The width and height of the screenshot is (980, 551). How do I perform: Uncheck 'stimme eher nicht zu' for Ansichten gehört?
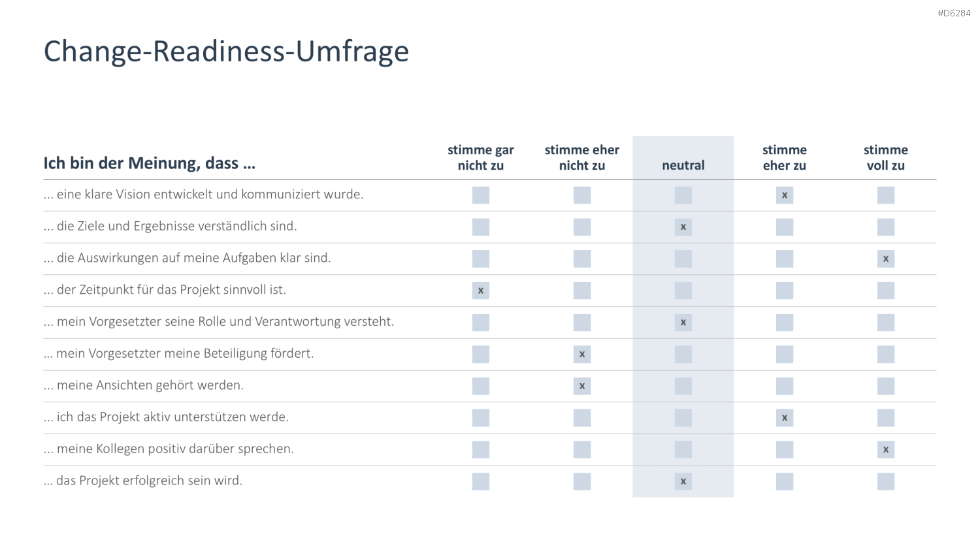point(581,386)
